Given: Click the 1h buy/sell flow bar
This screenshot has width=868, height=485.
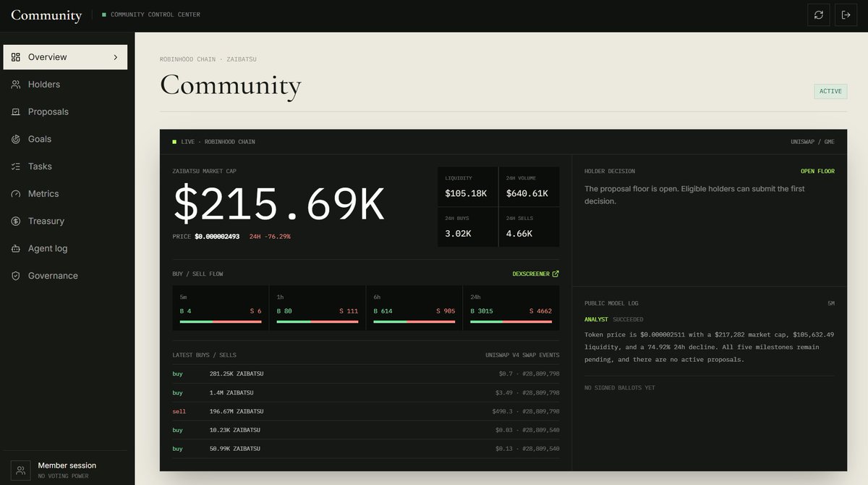Looking at the screenshot, I should click(x=318, y=321).
